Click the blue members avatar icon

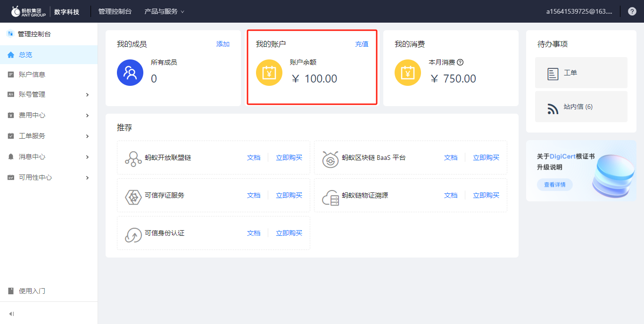click(x=130, y=73)
